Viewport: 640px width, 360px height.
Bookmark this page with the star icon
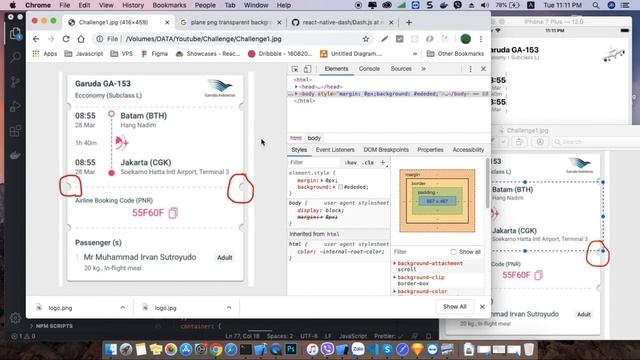366,39
